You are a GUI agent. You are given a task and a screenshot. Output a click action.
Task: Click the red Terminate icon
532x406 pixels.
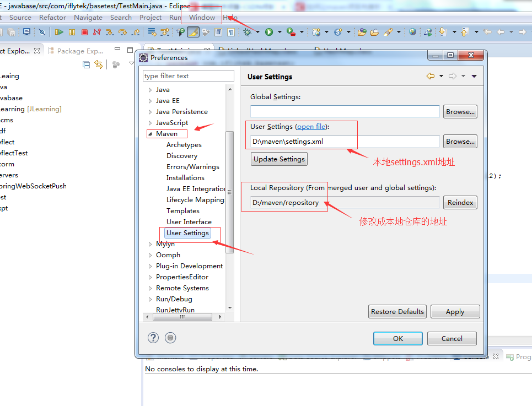point(84,32)
